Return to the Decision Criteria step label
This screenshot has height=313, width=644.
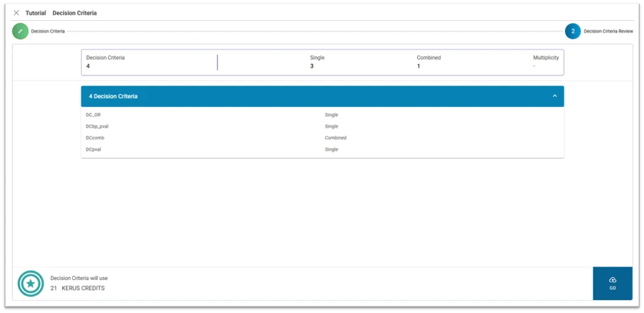click(48, 31)
